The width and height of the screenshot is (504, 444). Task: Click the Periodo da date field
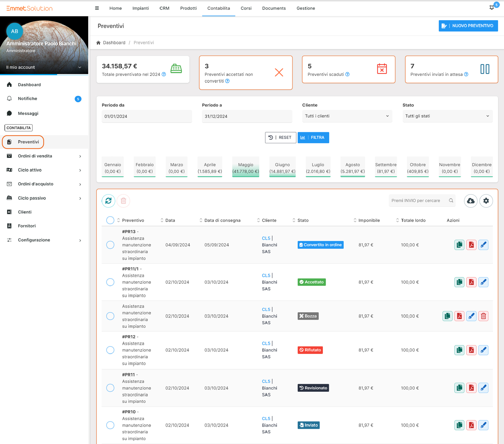[146, 116]
